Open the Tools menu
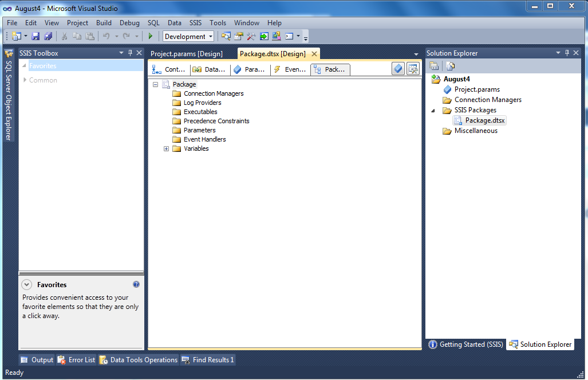Screen dimensions: 588x380 (x=218, y=23)
